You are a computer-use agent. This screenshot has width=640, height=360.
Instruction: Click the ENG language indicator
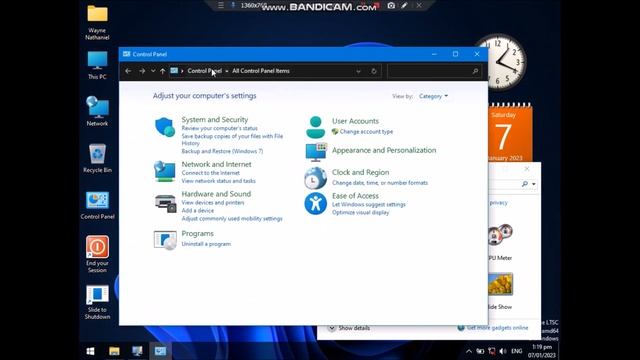[517, 351]
